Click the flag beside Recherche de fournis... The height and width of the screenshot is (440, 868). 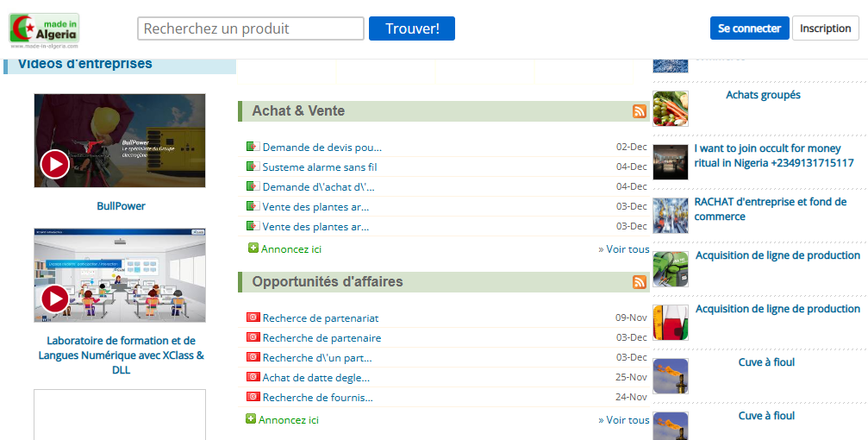(253, 397)
